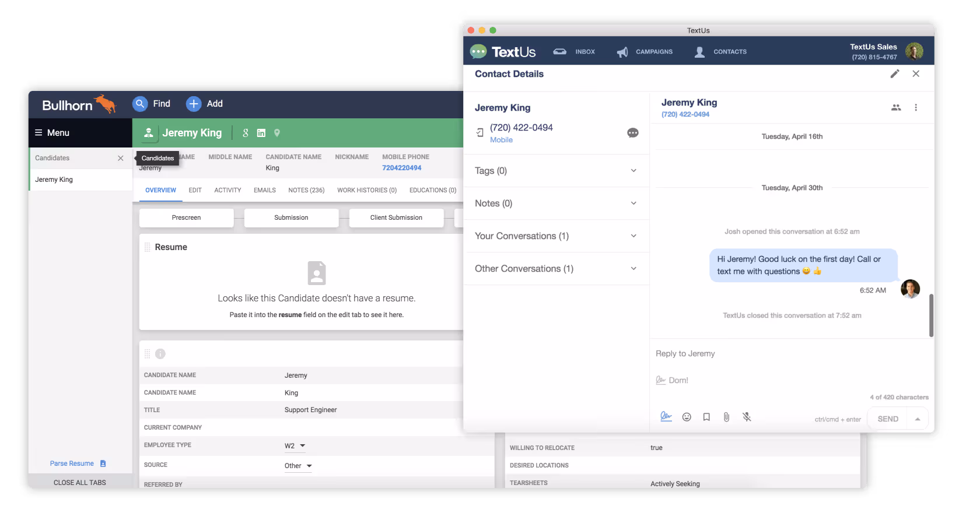Expand the Notes (0) section

point(556,203)
